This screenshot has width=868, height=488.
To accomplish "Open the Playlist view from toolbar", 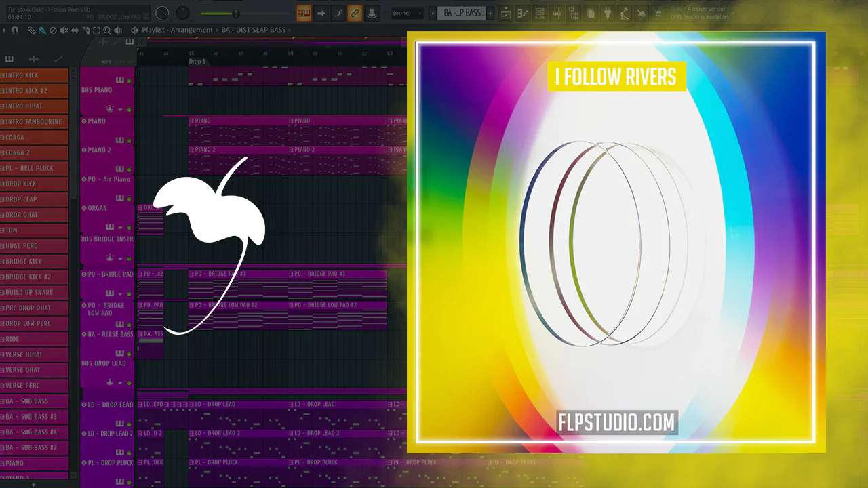I will pyautogui.click(x=506, y=13).
